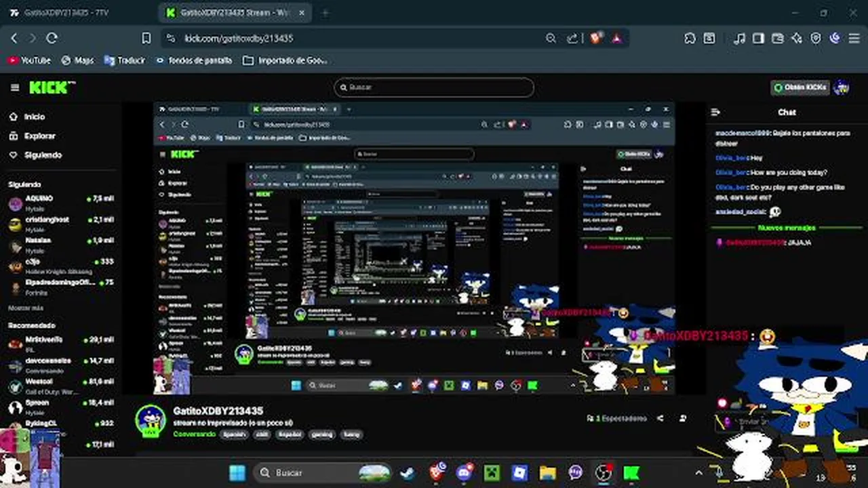Select the Spanish stream tag
868x488 pixels.
tap(234, 434)
